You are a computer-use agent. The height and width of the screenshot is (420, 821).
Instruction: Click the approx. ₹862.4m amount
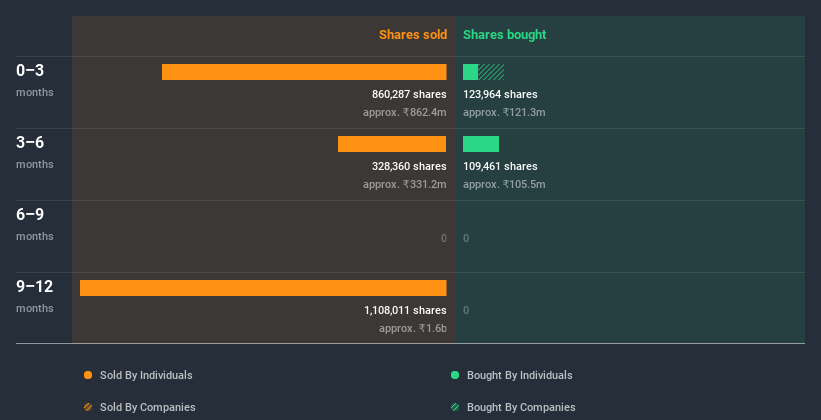[x=405, y=112]
